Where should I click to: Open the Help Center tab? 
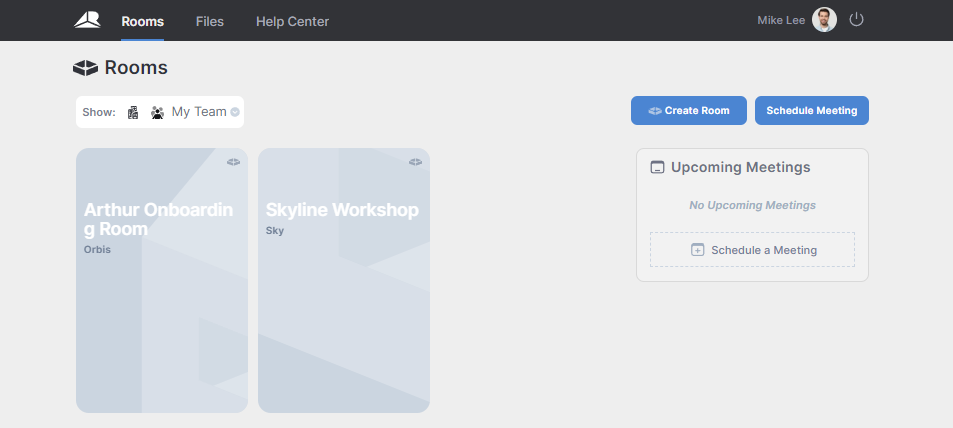(292, 21)
